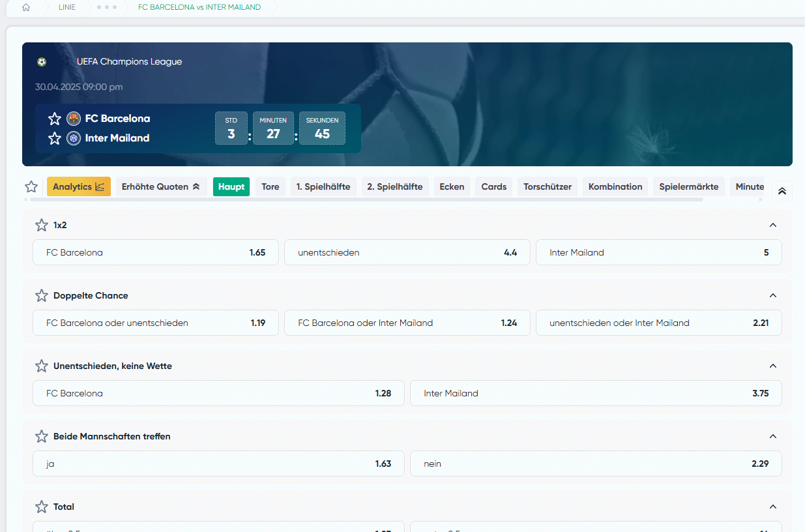
Task: Favorite the Doppelte Chance market
Action: (42, 295)
